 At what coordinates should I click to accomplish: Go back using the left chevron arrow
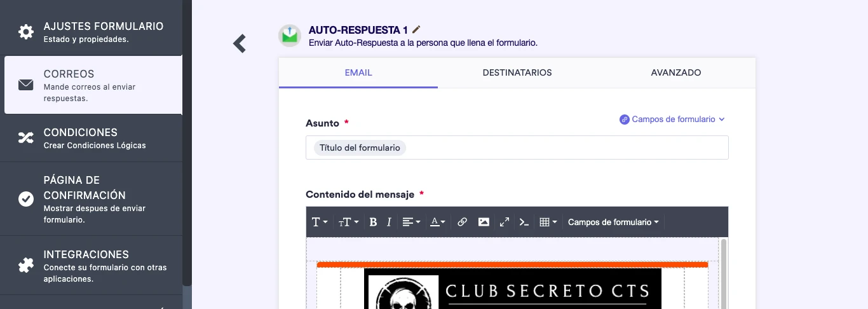click(x=240, y=43)
